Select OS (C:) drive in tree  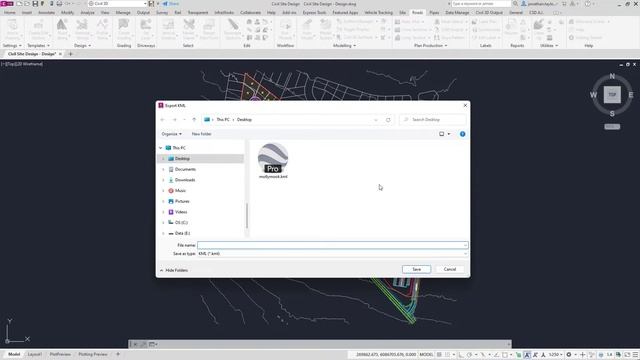[181, 222]
